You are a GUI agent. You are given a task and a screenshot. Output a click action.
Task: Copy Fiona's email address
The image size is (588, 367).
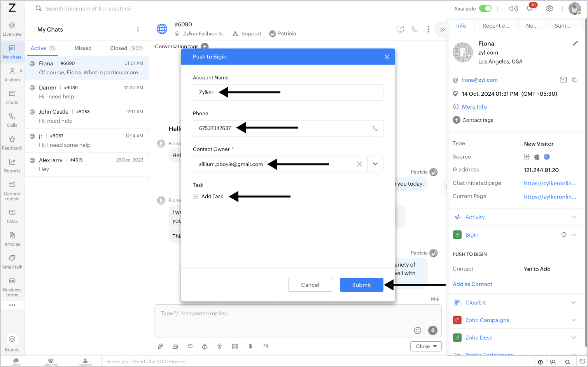click(574, 80)
